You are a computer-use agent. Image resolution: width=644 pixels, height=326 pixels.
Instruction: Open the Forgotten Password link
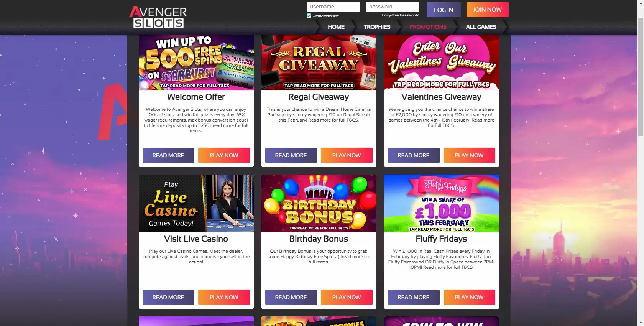coord(400,15)
